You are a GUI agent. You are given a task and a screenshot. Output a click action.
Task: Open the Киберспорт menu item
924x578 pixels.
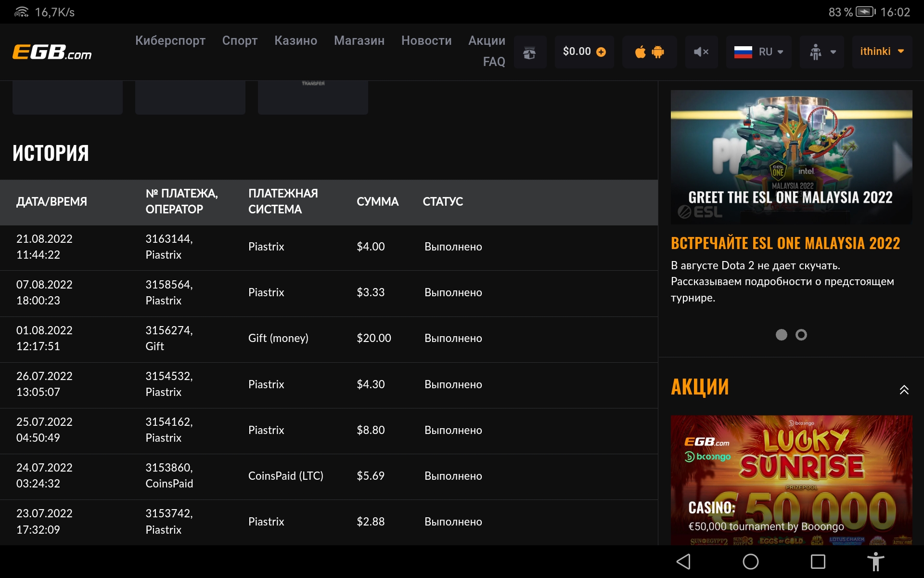170,40
